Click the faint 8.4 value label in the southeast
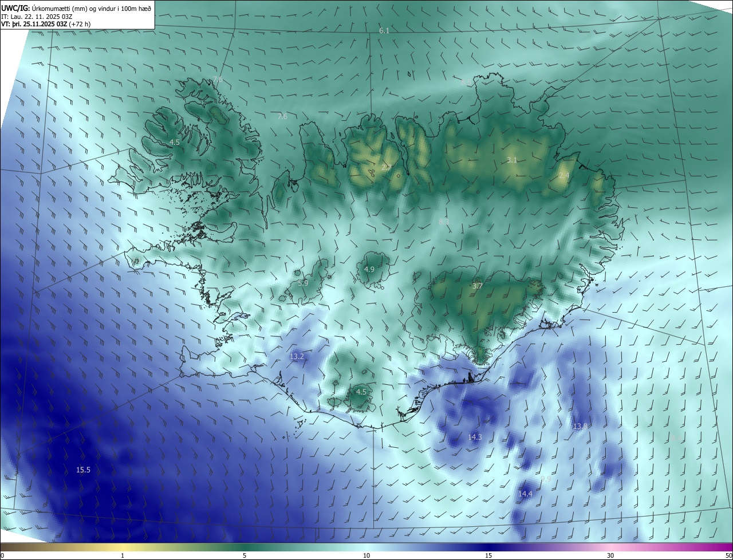This screenshot has height=560, width=733. tap(677, 438)
